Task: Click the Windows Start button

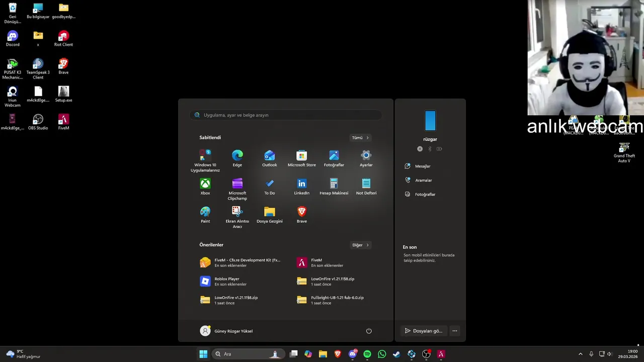Action: (203, 354)
